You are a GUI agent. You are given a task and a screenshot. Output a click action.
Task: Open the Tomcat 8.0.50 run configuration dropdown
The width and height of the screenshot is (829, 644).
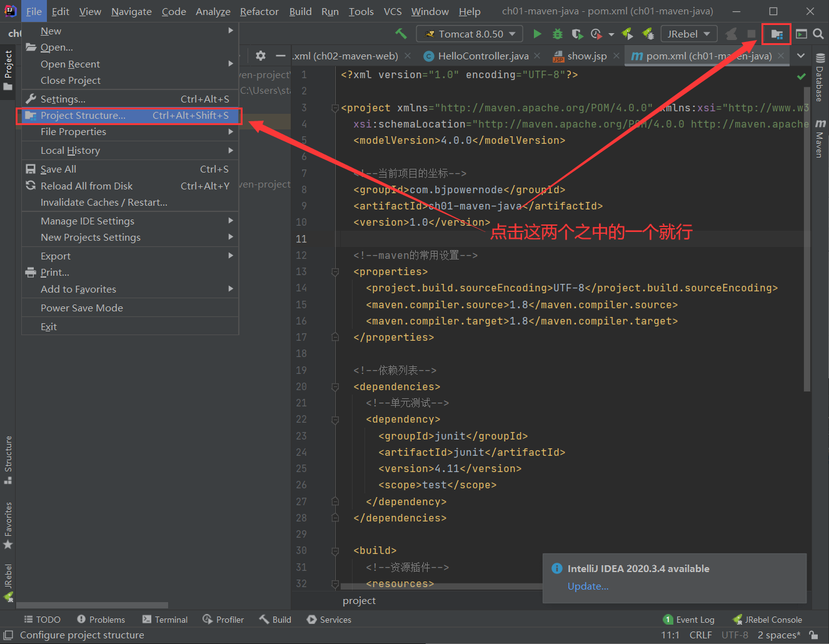point(469,34)
